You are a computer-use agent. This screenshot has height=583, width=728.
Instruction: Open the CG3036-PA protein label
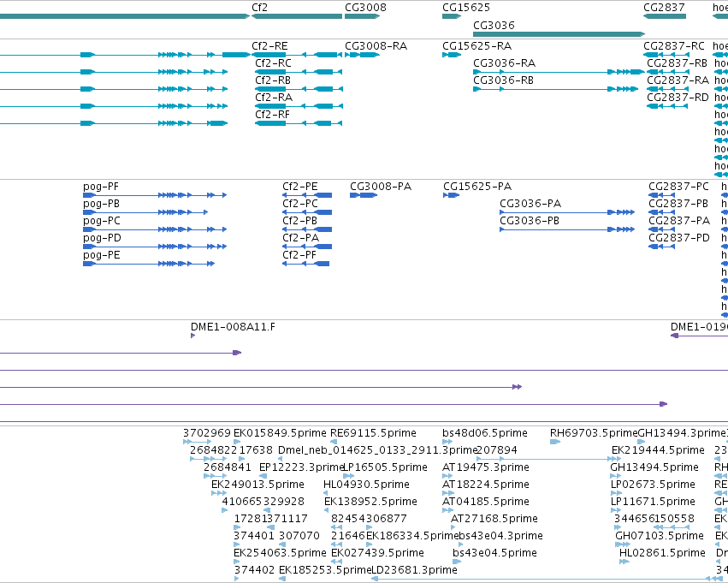530,204
